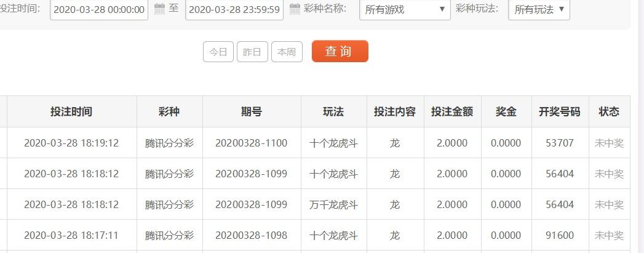Click 十个龙虎斗 in the 20200328-1098 row
This screenshot has height=253, width=644.
click(x=333, y=235)
